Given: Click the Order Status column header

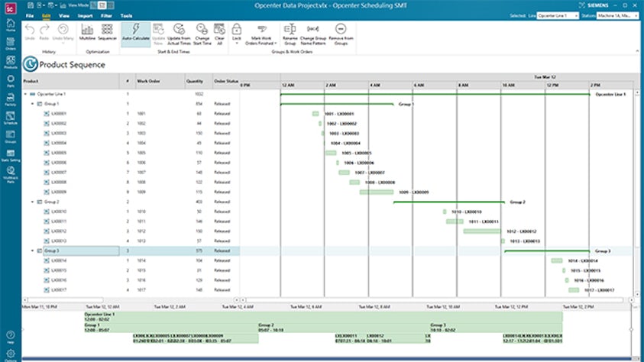Looking at the screenshot, I should click(226, 81).
